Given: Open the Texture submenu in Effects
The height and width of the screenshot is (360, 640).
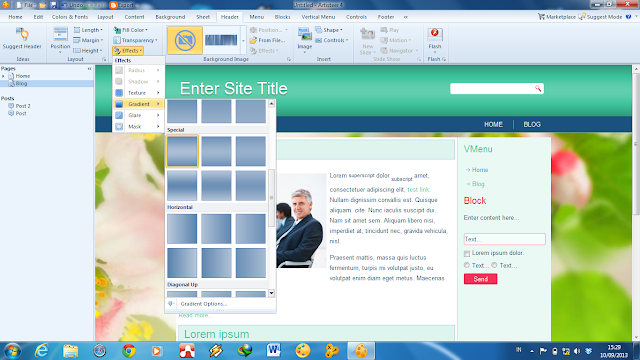Looking at the screenshot, I should tap(138, 93).
